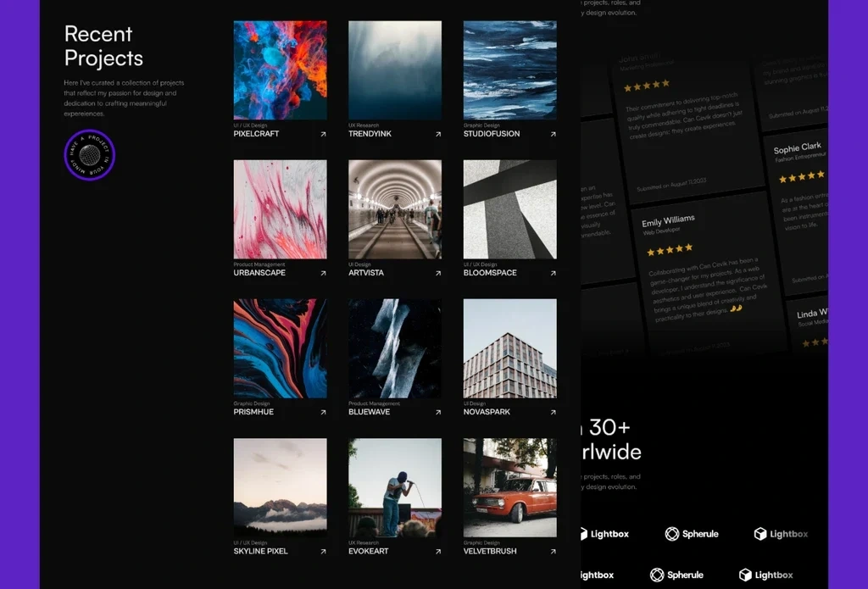
Task: Open the BLOOMSPACE geometric shadow thumbnail
Action: coord(509,209)
